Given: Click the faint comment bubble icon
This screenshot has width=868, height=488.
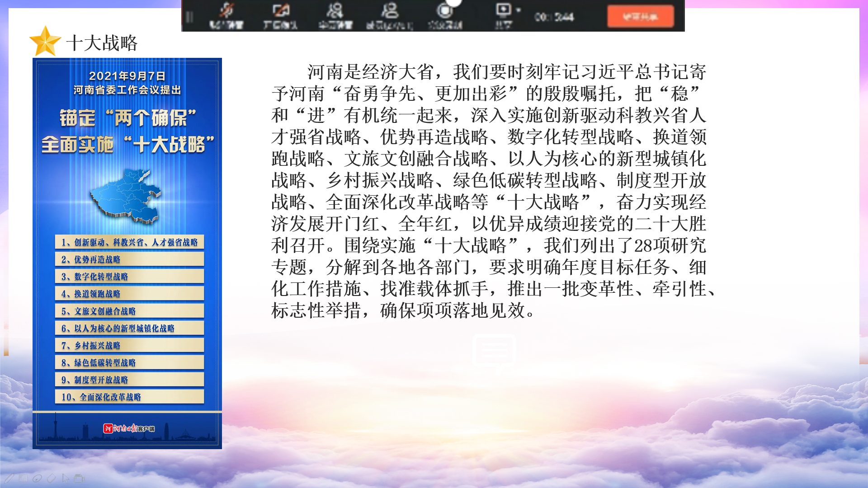Looking at the screenshot, I should [x=494, y=351].
